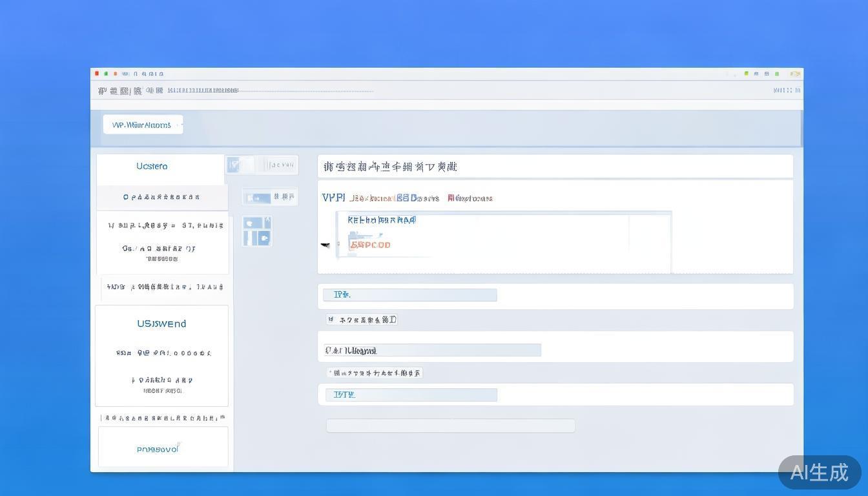Click the blue icon at the left of the top toggle bar
Screen dimensions: 868x496
[234, 165]
